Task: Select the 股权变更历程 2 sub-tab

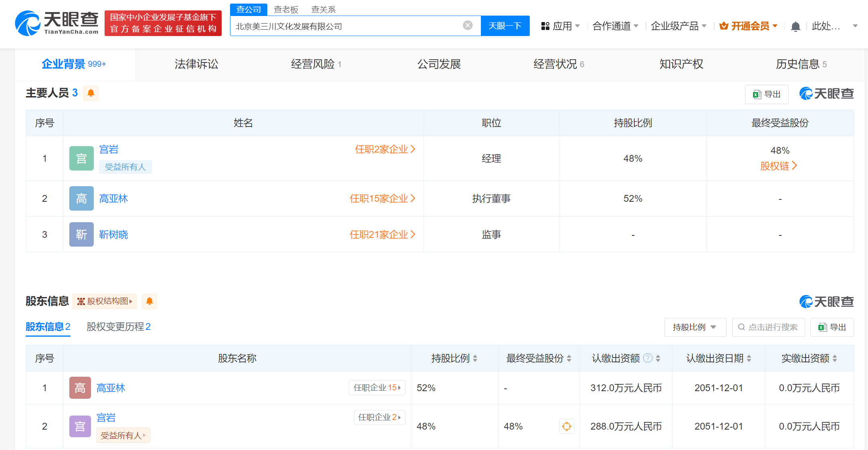Action: 119,327
